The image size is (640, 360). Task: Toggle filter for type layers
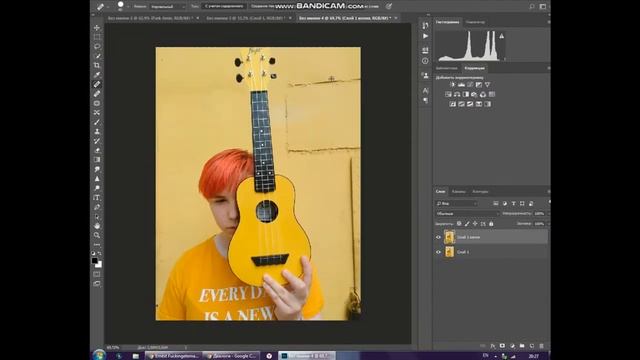pos(513,203)
